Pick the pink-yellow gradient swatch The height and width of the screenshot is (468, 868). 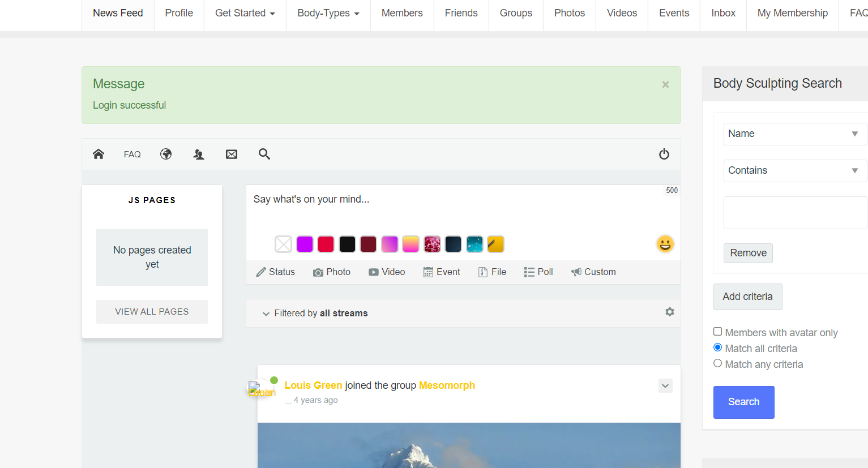tap(411, 244)
